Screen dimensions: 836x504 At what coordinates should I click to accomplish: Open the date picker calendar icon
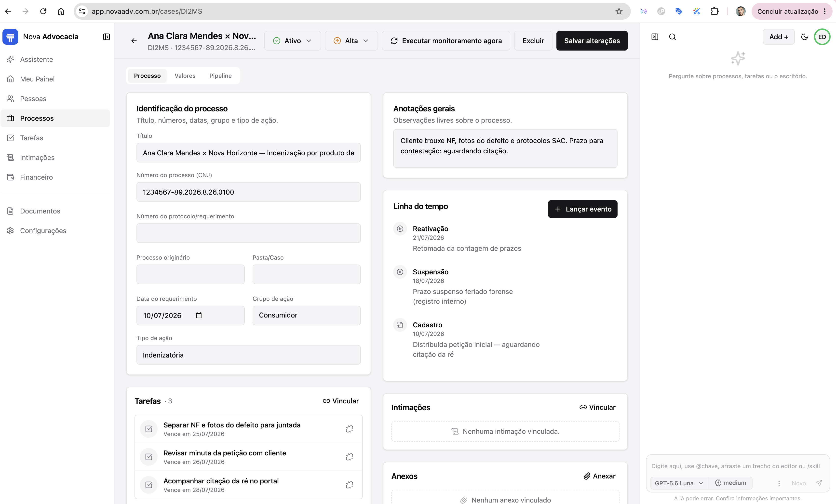[x=199, y=315]
